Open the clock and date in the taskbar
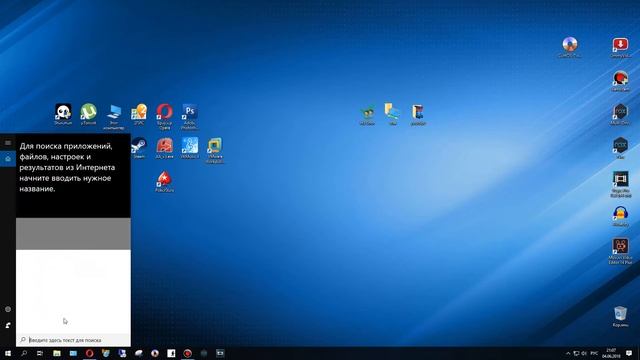 click(611, 353)
